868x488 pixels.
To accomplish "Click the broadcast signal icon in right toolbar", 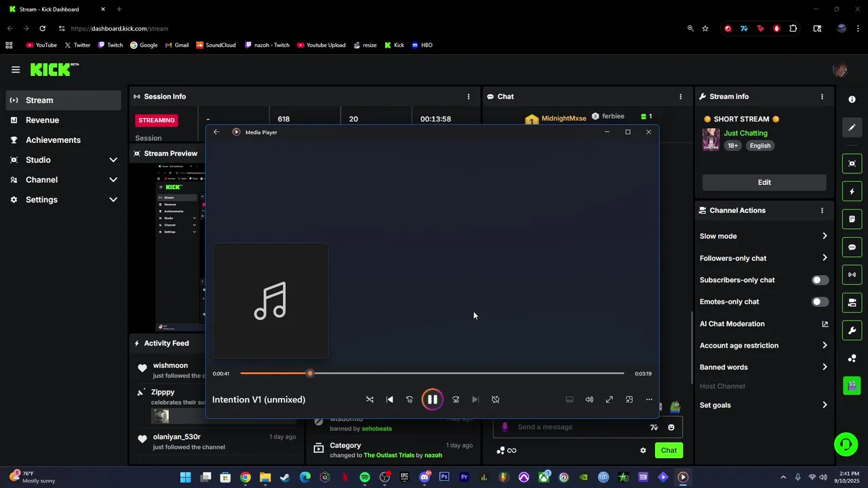I will click(852, 275).
